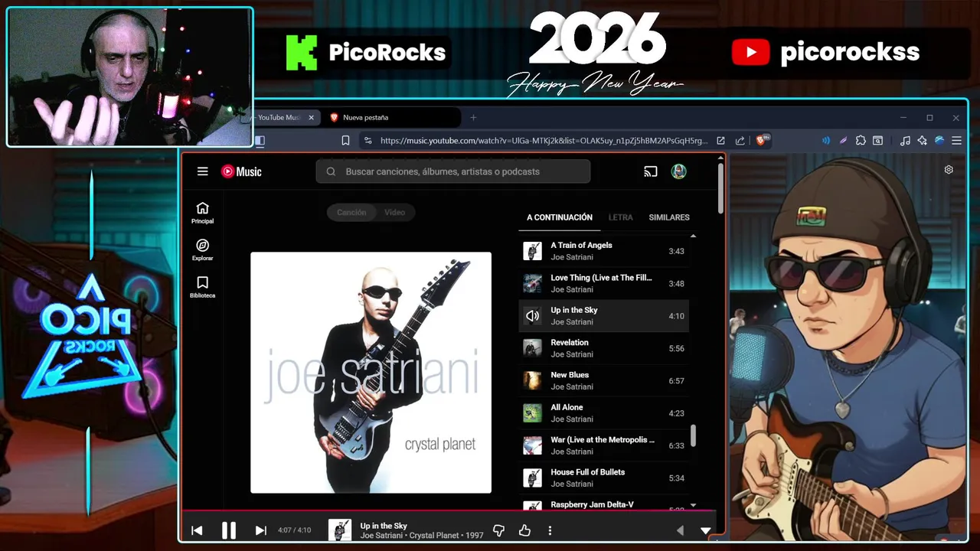Open the A CONTINUACIÓN tab
Screen dimensions: 980x551
[560, 217]
